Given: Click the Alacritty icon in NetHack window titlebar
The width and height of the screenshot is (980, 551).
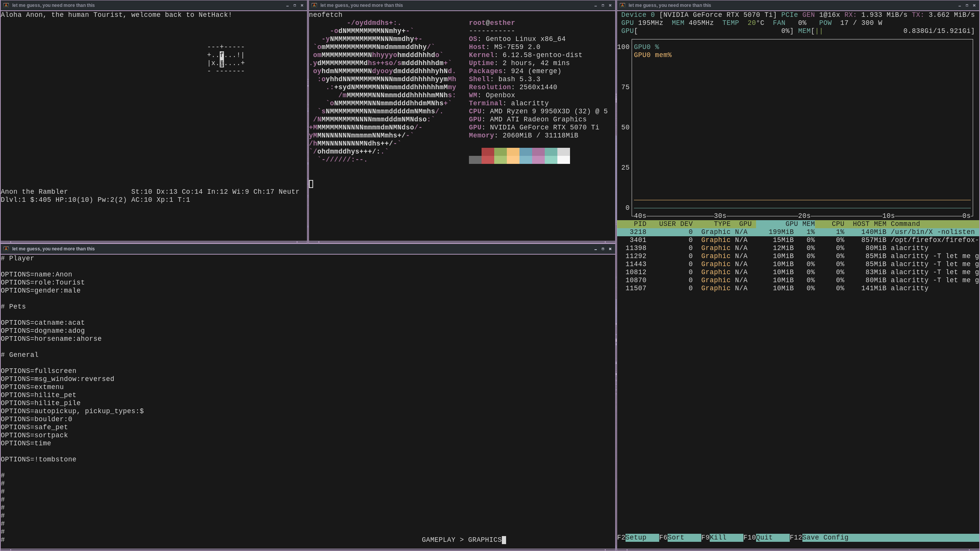Looking at the screenshot, I should click(6, 5).
